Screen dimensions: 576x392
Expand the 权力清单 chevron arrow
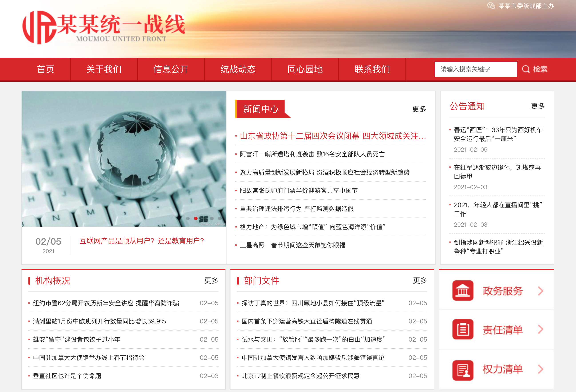pyautogui.click(x=540, y=369)
